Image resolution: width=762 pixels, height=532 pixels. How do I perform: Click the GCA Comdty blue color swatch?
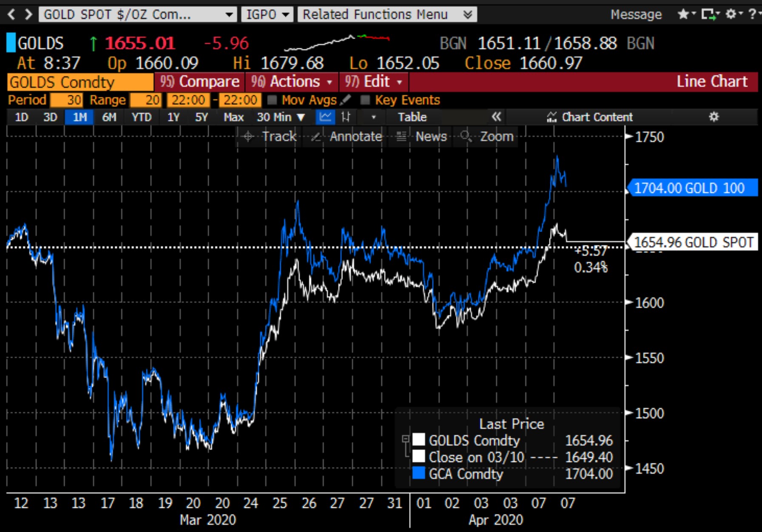(418, 473)
